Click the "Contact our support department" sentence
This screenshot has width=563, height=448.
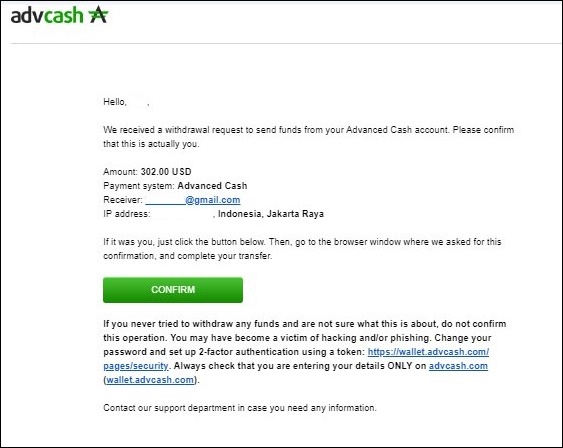[x=240, y=408]
